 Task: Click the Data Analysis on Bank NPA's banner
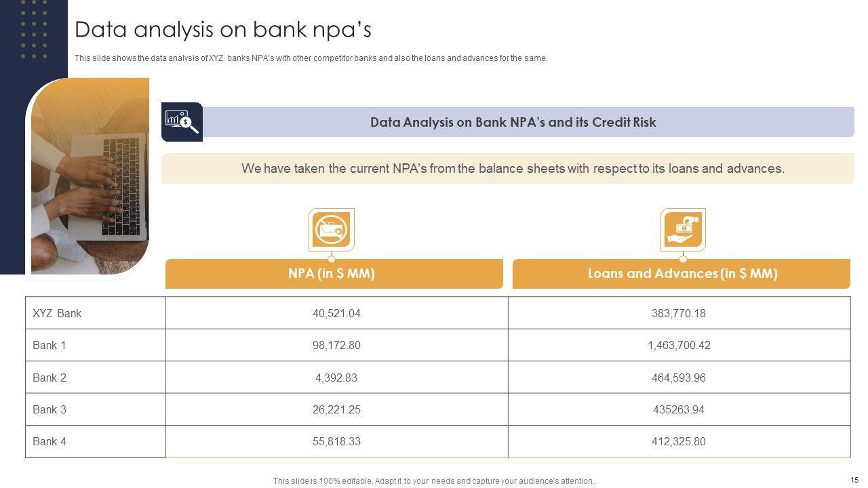513,123
